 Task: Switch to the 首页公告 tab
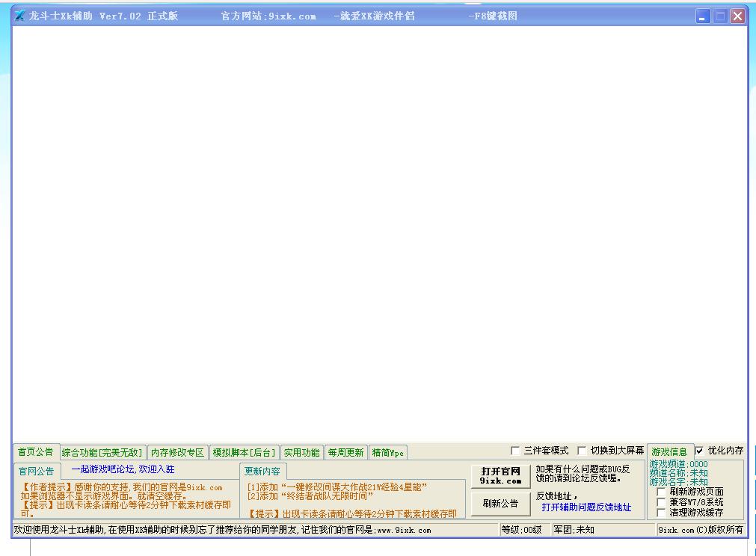36,452
